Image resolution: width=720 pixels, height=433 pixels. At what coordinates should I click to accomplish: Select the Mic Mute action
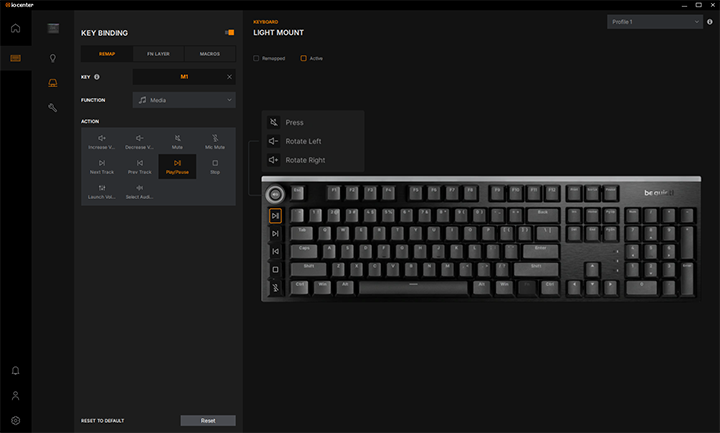215,141
